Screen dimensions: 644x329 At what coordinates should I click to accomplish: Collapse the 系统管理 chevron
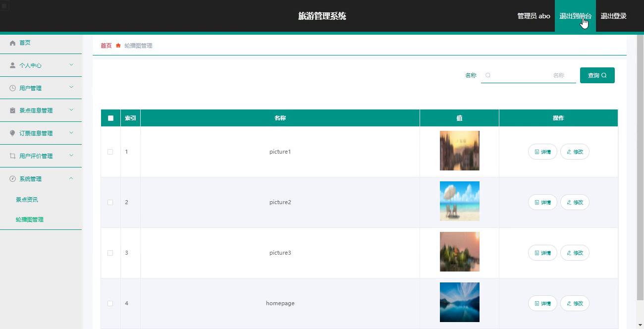click(71, 178)
